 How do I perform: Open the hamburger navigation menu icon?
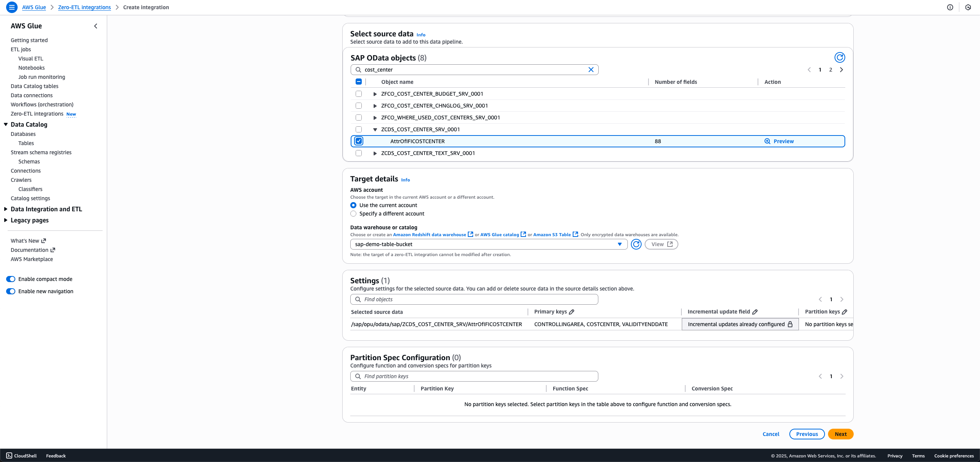click(x=11, y=7)
